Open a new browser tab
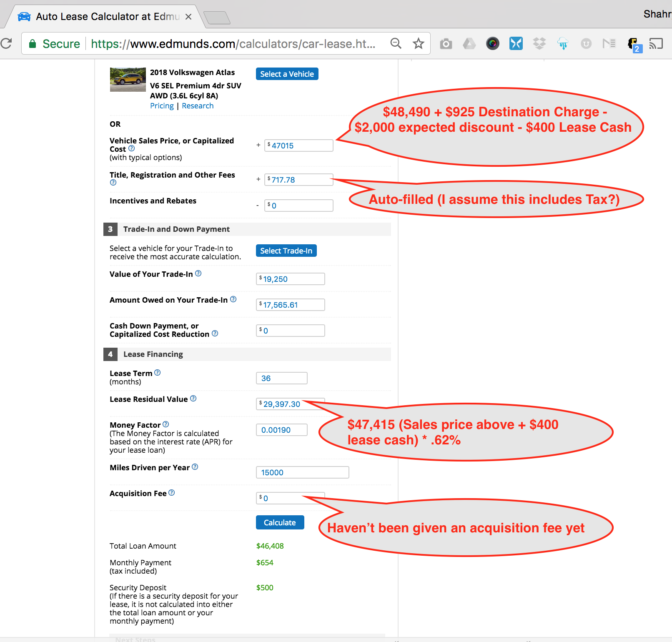This screenshot has height=642, width=672. [x=217, y=18]
